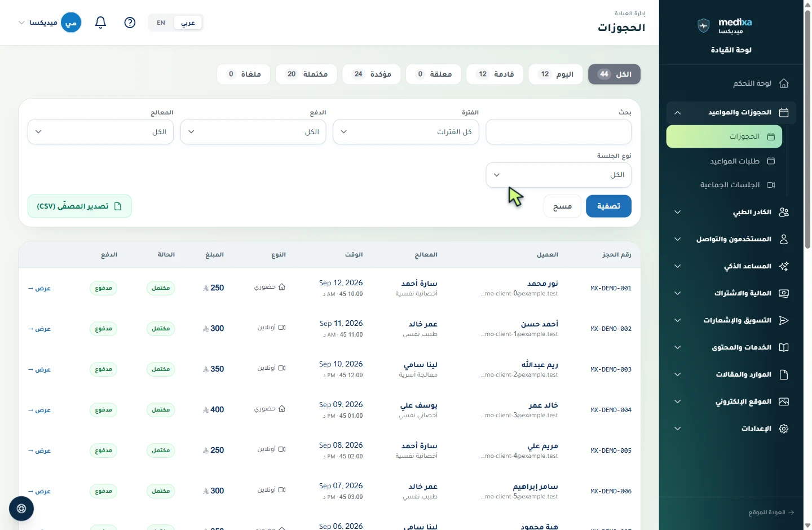Click the home icon beside لوحة التحكم
Image resolution: width=812 pixels, height=530 pixels.
[x=784, y=83]
